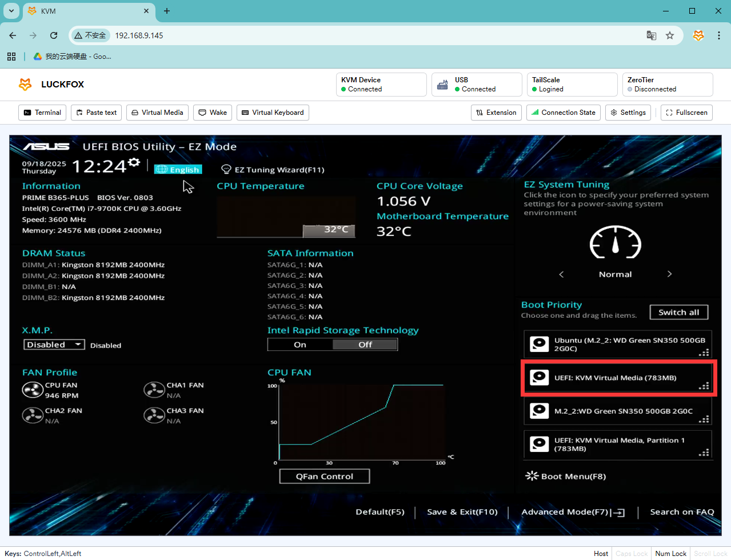Open EZ Tuning Wizard lightbulb icon
Viewport: 731px width, 560px height.
point(226,170)
